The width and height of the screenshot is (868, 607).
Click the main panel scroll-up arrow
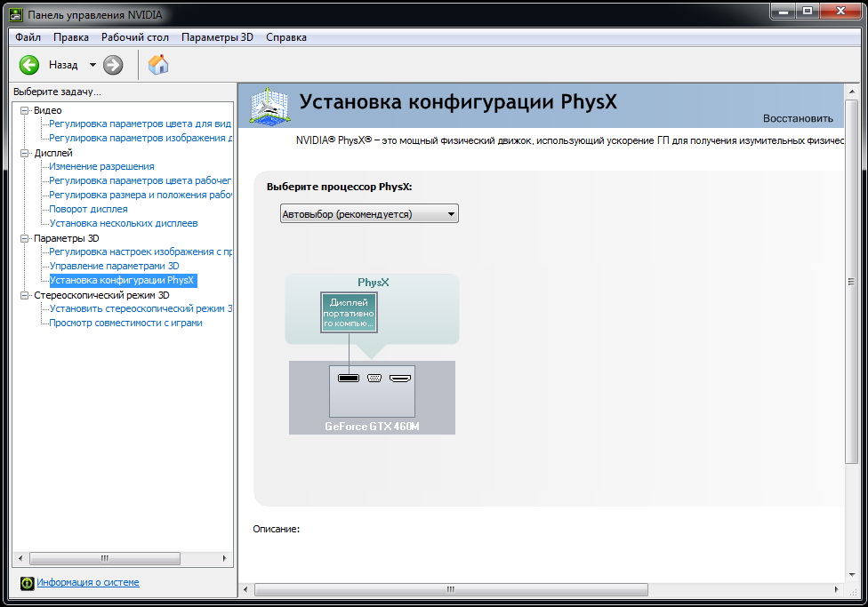851,92
